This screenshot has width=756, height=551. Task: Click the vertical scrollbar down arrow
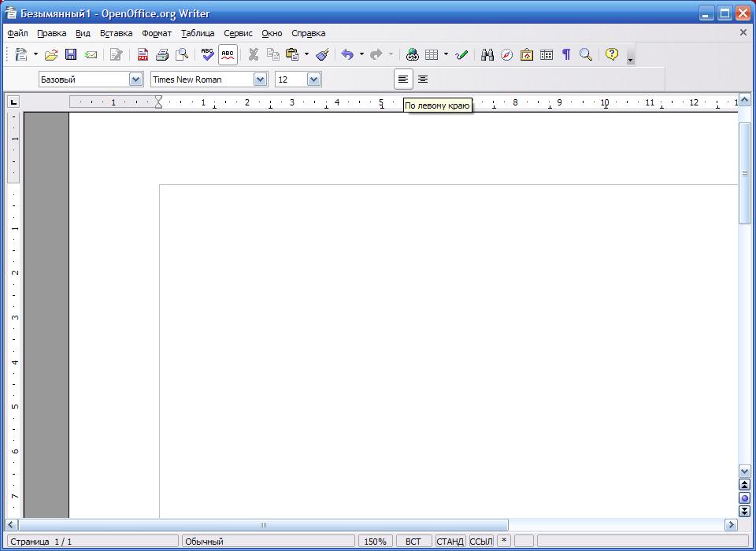point(744,471)
